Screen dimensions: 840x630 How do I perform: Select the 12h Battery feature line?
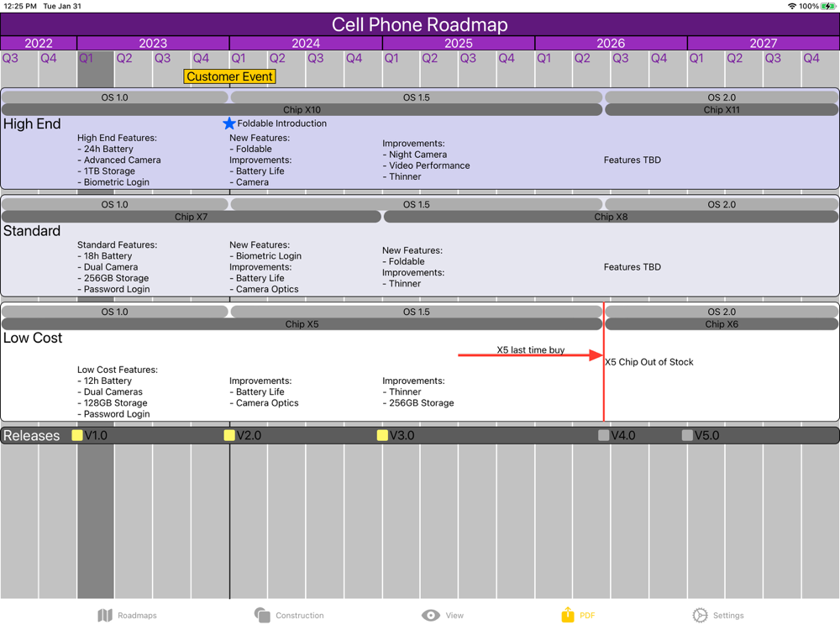(104, 381)
